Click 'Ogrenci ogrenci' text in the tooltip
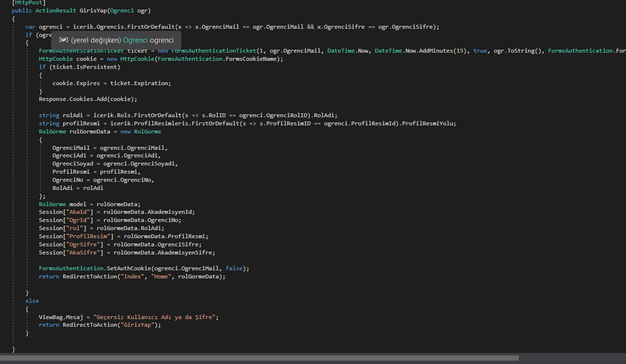 (x=148, y=40)
